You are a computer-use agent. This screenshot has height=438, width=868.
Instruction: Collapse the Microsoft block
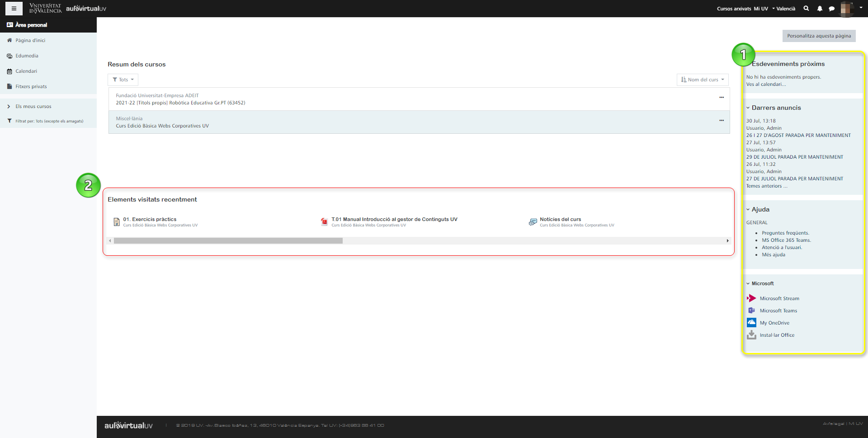click(748, 283)
